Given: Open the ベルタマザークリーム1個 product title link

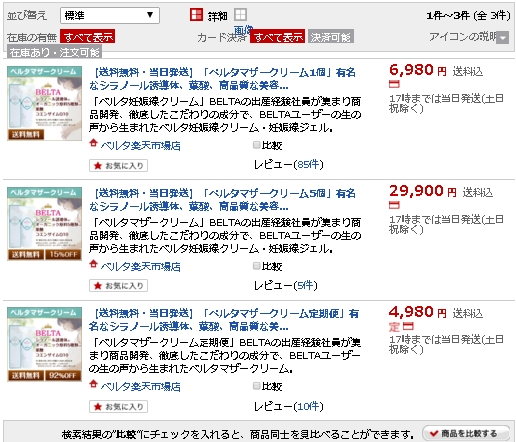Looking at the screenshot, I should click(x=222, y=79).
